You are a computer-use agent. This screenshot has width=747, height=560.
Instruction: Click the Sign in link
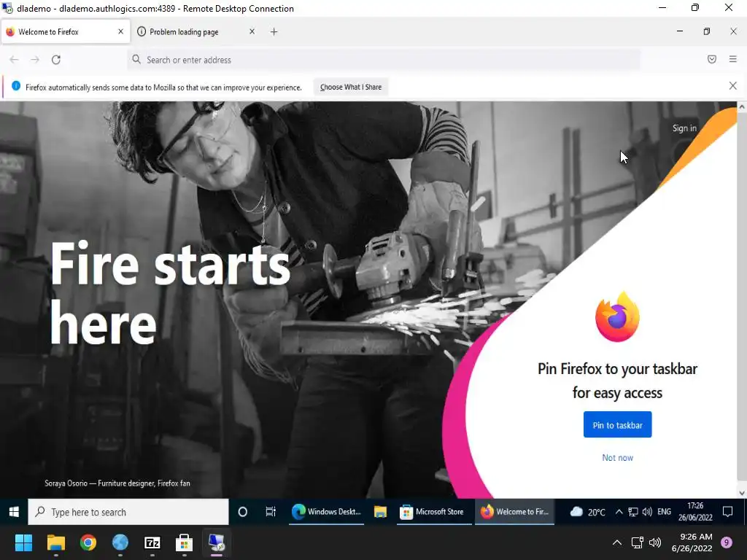[x=684, y=128]
